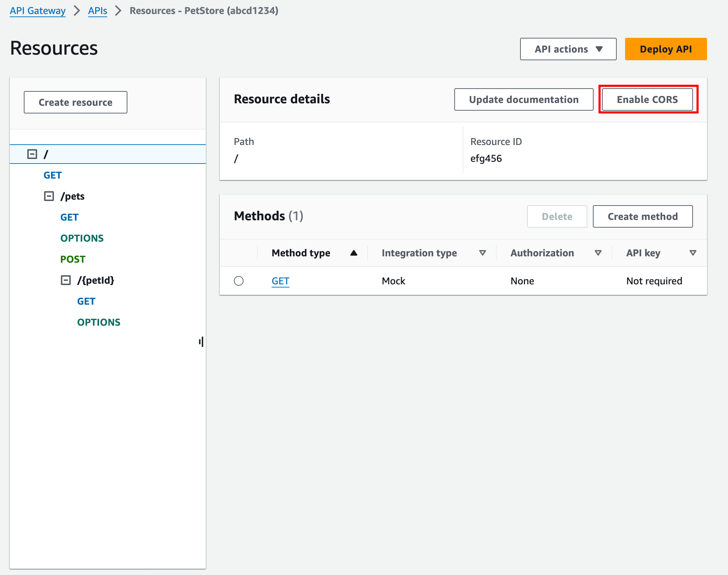The width and height of the screenshot is (728, 575).
Task: Expand the /pets resource tree
Action: (48, 196)
